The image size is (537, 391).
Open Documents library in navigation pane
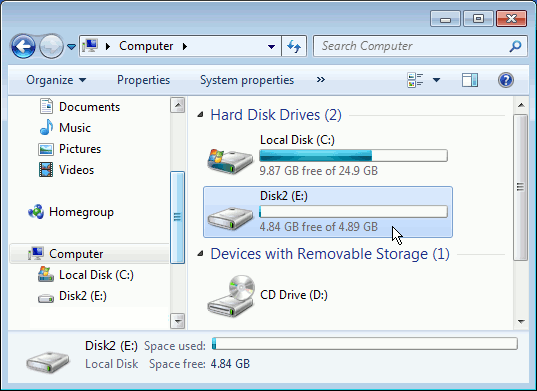click(89, 107)
